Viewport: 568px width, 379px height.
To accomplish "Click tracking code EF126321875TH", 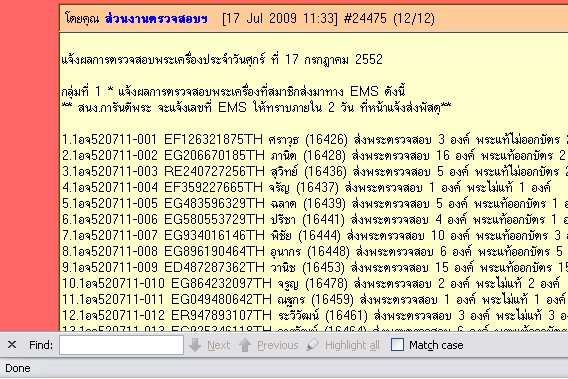I will pos(213,139).
